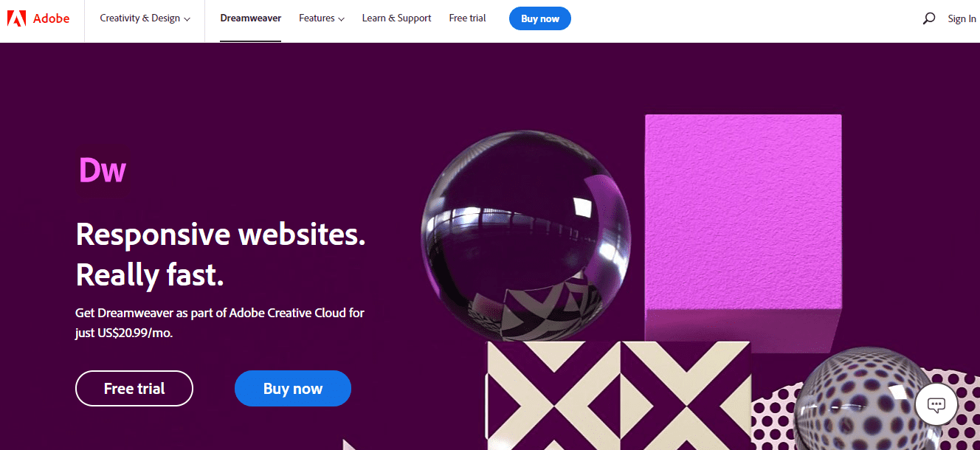Click the Adobe wordmark text
The height and width of the screenshot is (450, 980).
tap(52, 18)
